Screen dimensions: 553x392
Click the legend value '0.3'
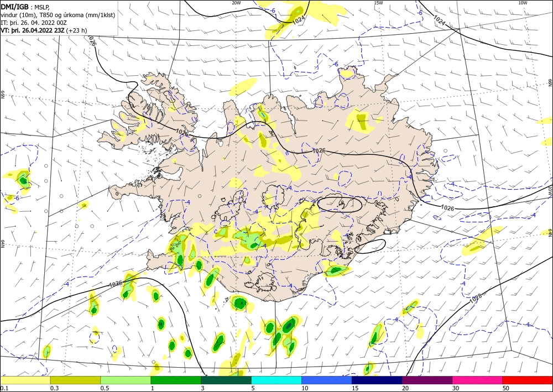click(54, 388)
